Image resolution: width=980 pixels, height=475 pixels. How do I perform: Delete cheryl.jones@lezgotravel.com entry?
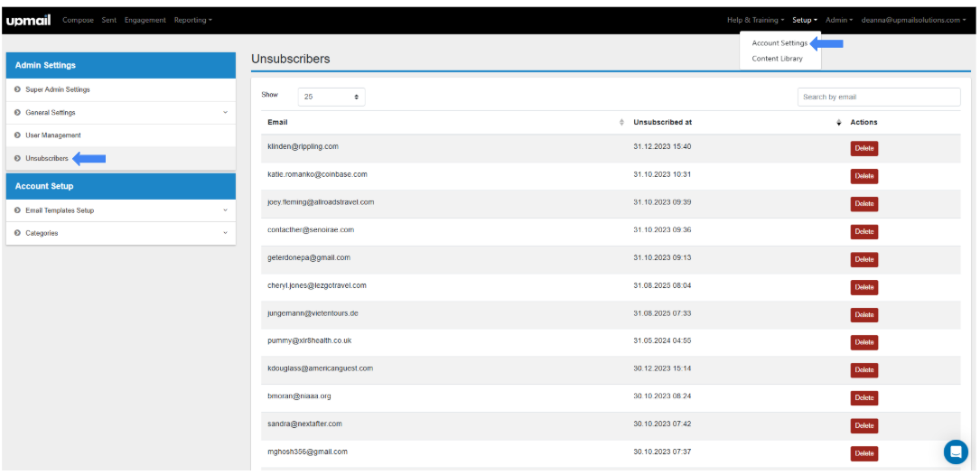click(863, 287)
